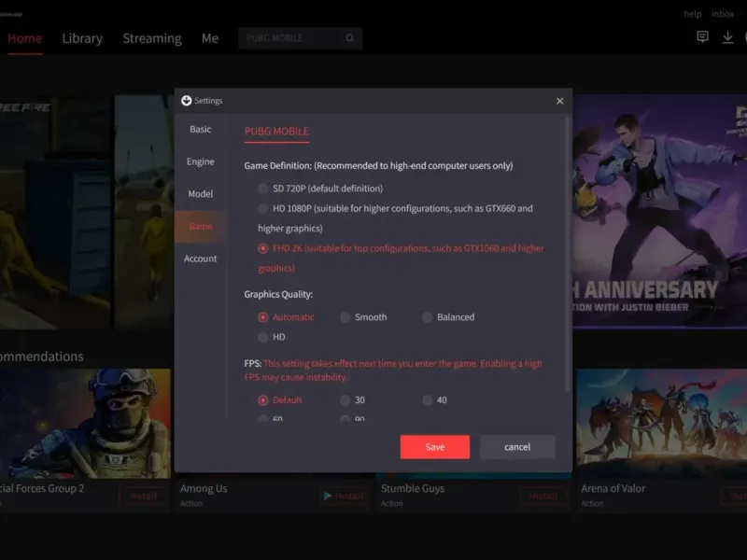Click the PUBG MOBILE search field
This screenshot has height=560, width=747.
[300, 38]
